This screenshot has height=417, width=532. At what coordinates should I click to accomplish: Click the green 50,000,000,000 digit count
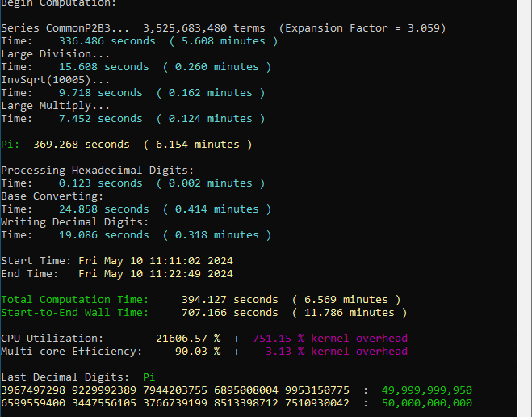(427, 403)
